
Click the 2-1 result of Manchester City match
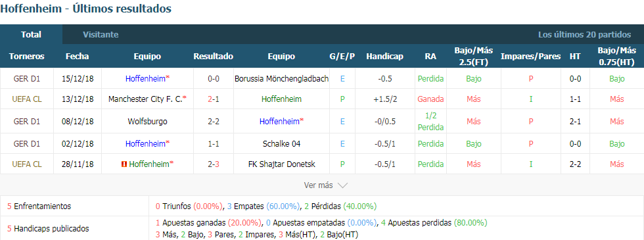point(213,99)
